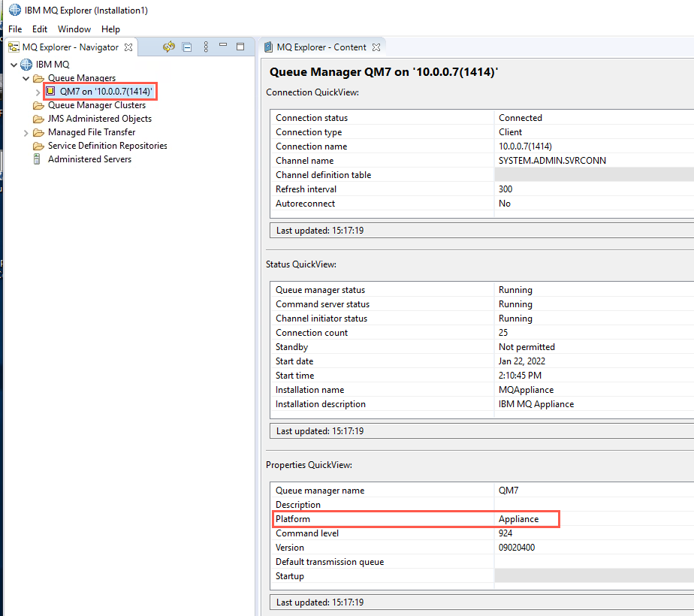Click the Standby value 'Not permitted'

click(x=527, y=347)
